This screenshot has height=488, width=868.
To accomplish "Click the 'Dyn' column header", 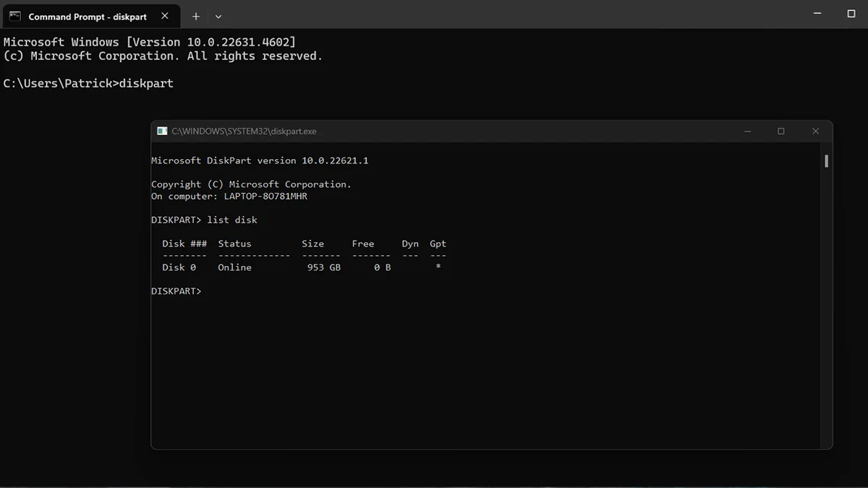I will click(x=410, y=244).
